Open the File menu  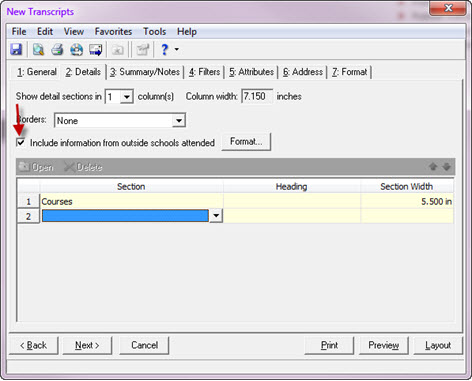click(19, 32)
